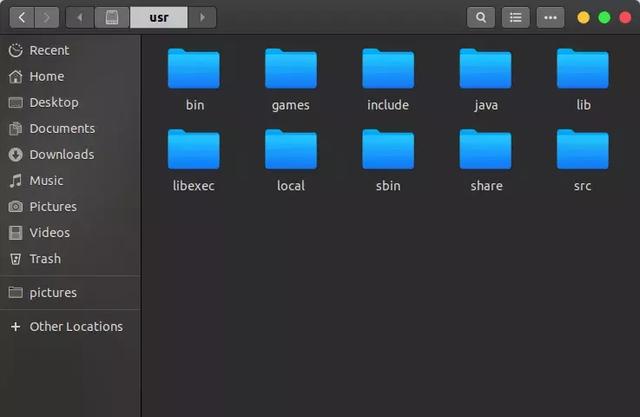The width and height of the screenshot is (640, 417).
Task: Click Other Locations in the sidebar
Action: coord(76,326)
